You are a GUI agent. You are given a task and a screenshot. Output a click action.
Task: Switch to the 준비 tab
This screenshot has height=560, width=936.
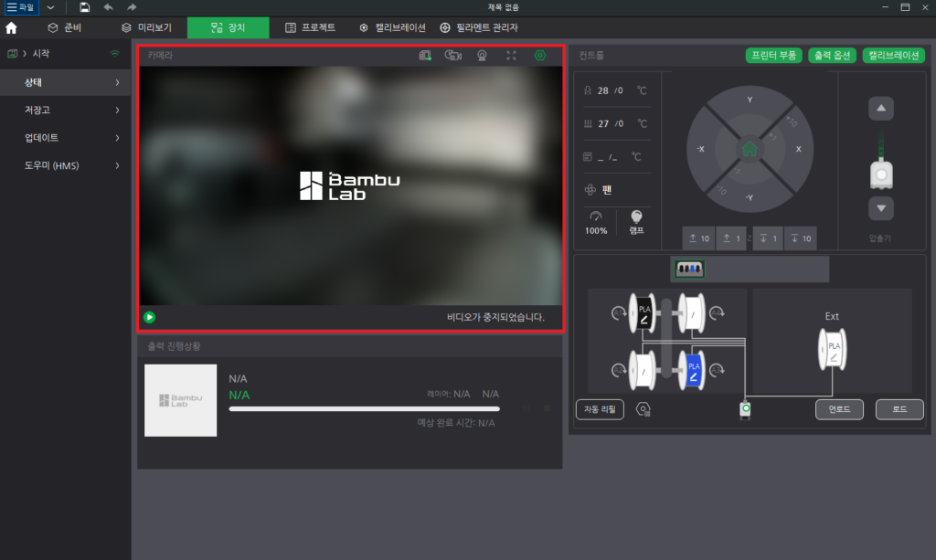65,27
